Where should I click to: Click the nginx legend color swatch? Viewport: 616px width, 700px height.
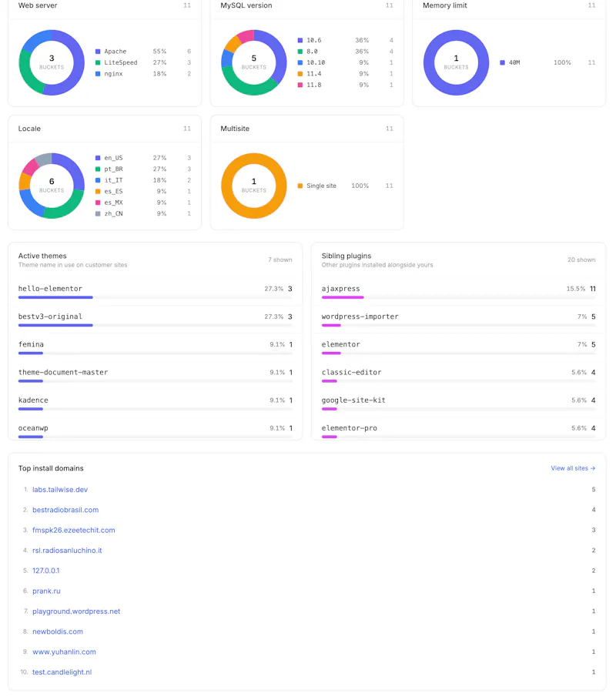tap(98, 74)
